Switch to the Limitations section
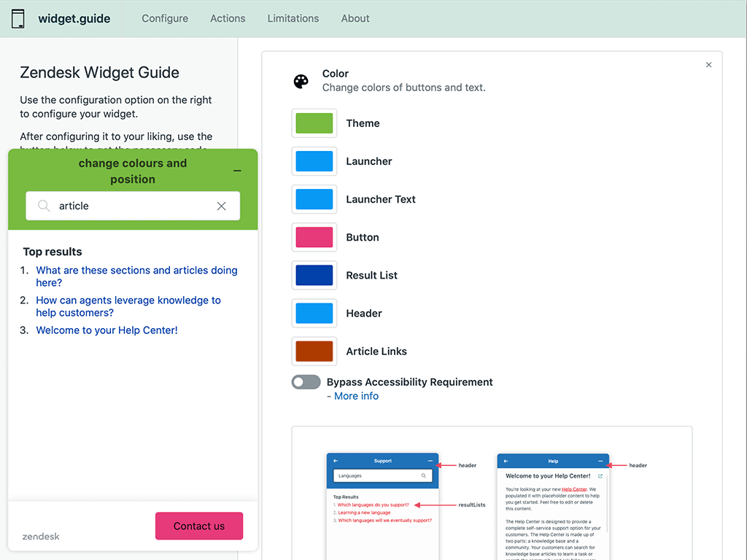Screen dimensions: 747x560 click(293, 18)
